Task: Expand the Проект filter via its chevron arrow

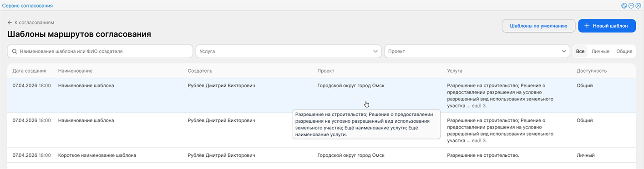Action: click(564, 51)
